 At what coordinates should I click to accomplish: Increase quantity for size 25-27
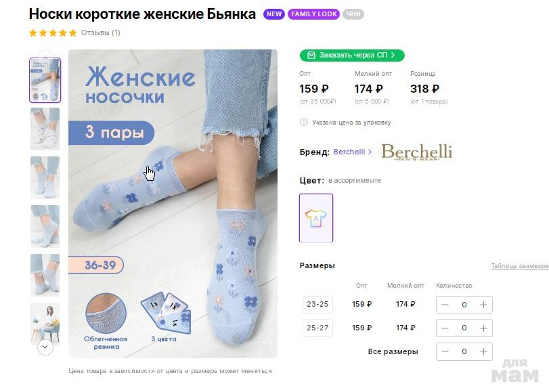(483, 328)
